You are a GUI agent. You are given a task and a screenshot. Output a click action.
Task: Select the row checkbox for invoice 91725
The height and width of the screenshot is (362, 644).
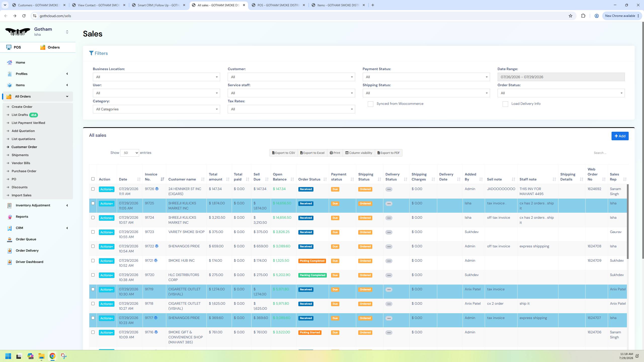[x=93, y=203]
